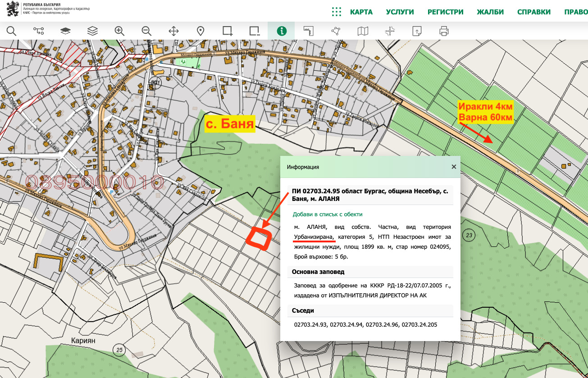Viewport: 588px width, 378px height.
Task: Open the base layers (filled stack) tool
Action: 65,31
